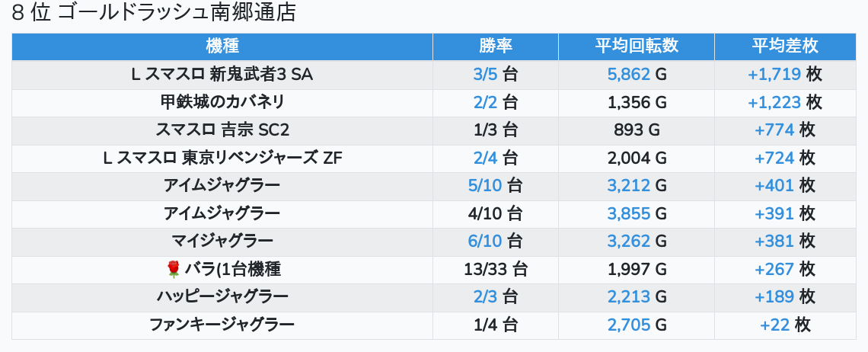Click ファンキージャグラー machine name
Viewport: 868px width, 352px height.
point(222,325)
